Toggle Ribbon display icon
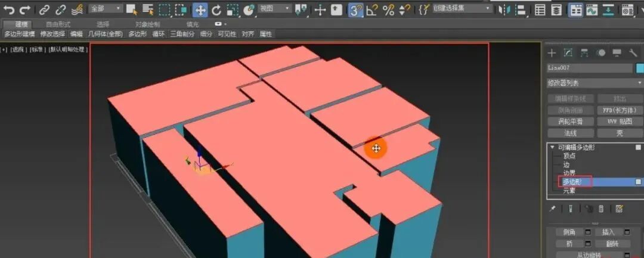 576,10
